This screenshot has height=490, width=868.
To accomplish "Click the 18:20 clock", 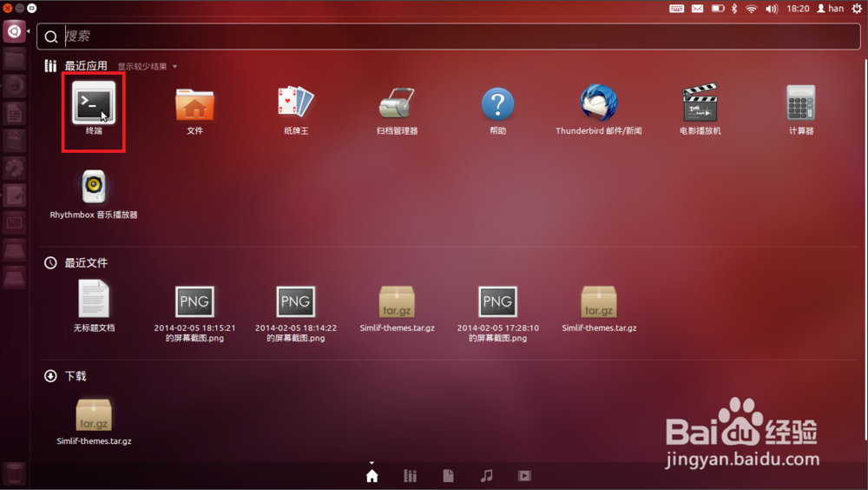I will click(798, 9).
